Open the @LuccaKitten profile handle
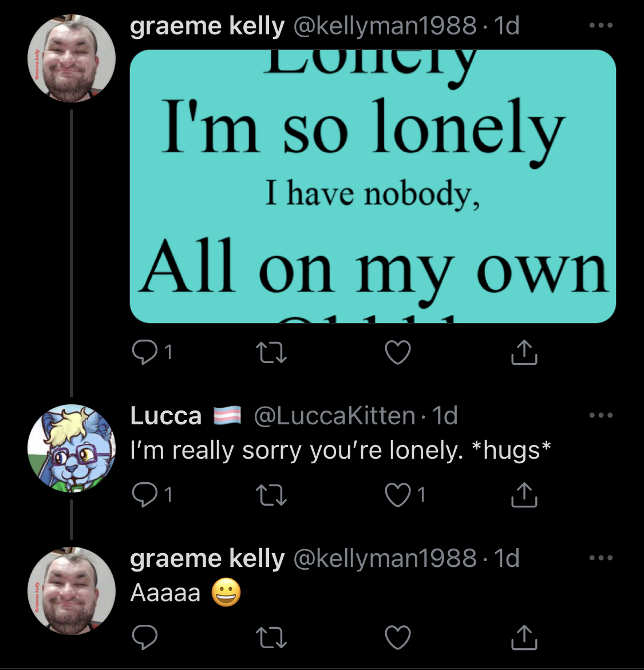Viewport: 644px width, 670px height. click(334, 416)
